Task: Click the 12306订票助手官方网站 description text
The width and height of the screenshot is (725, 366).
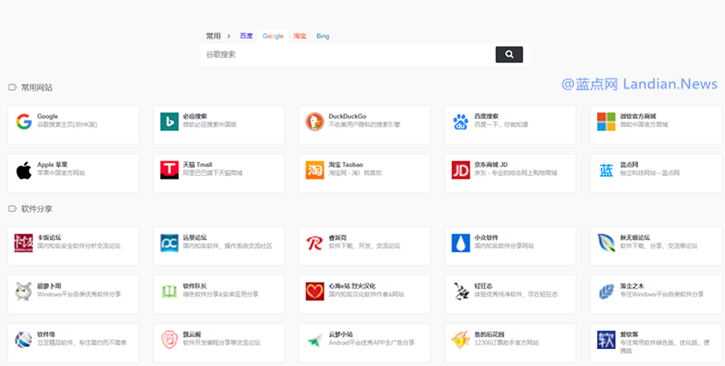Action: pyautogui.click(x=507, y=343)
